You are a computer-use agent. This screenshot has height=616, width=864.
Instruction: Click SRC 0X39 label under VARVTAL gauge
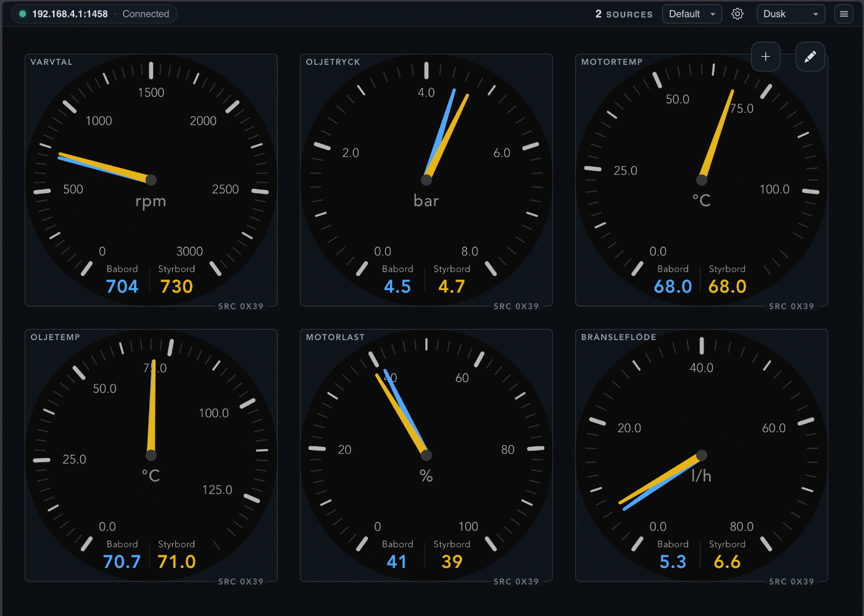[241, 306]
